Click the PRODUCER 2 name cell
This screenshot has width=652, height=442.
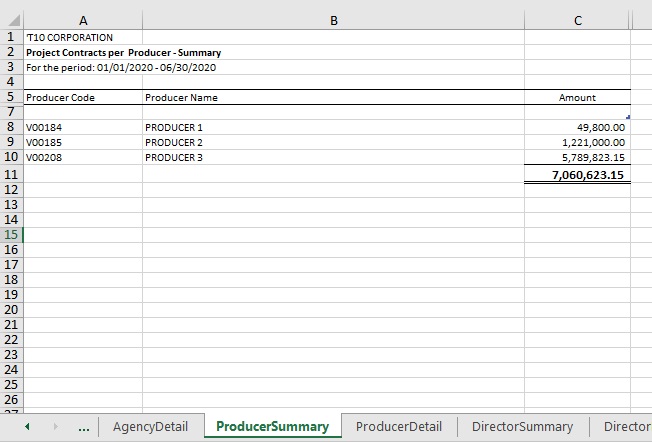click(x=333, y=143)
